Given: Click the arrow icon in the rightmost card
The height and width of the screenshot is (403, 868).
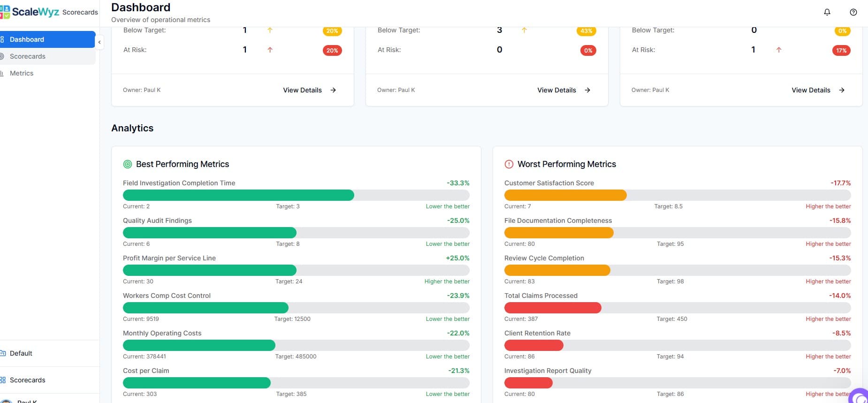Looking at the screenshot, I should pyautogui.click(x=842, y=90).
